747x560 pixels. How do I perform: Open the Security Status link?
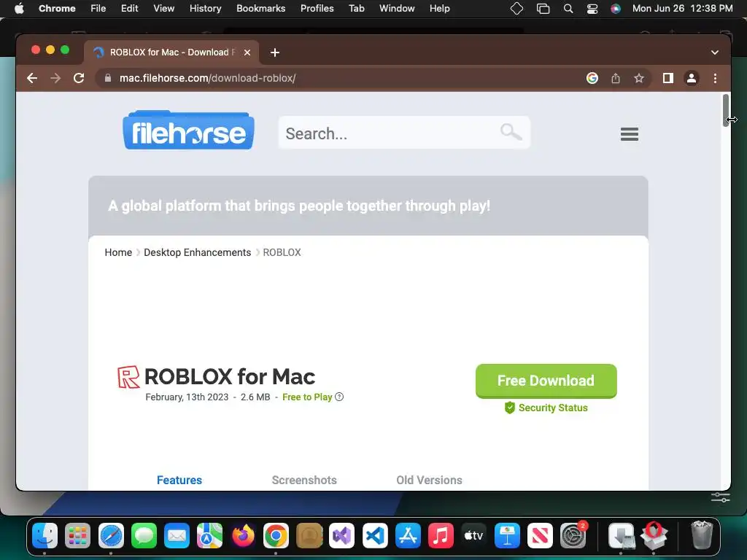point(553,408)
